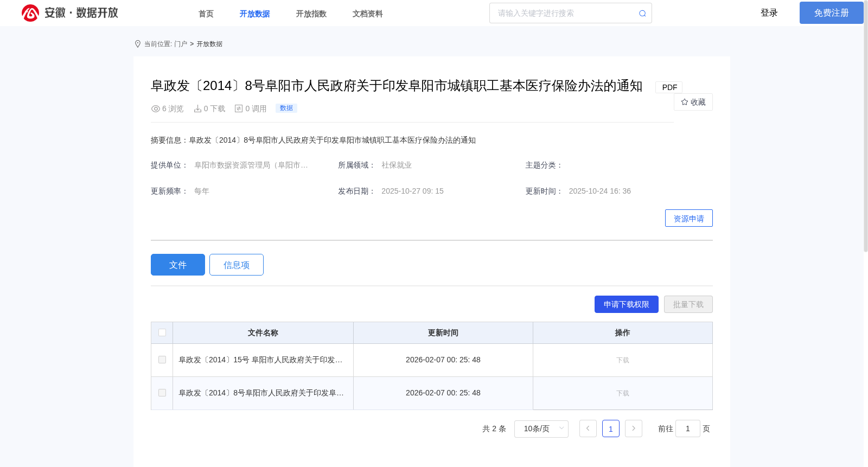Viewport: 868px width, 467px height.
Task: Switch to the 文件 tab
Action: pyautogui.click(x=178, y=265)
